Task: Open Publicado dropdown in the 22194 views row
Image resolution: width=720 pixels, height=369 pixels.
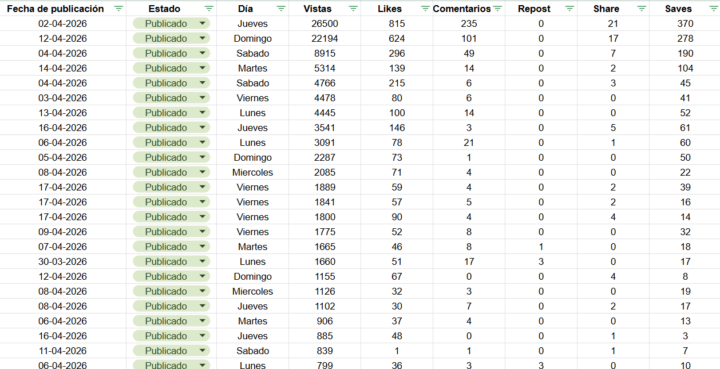Action: click(202, 39)
